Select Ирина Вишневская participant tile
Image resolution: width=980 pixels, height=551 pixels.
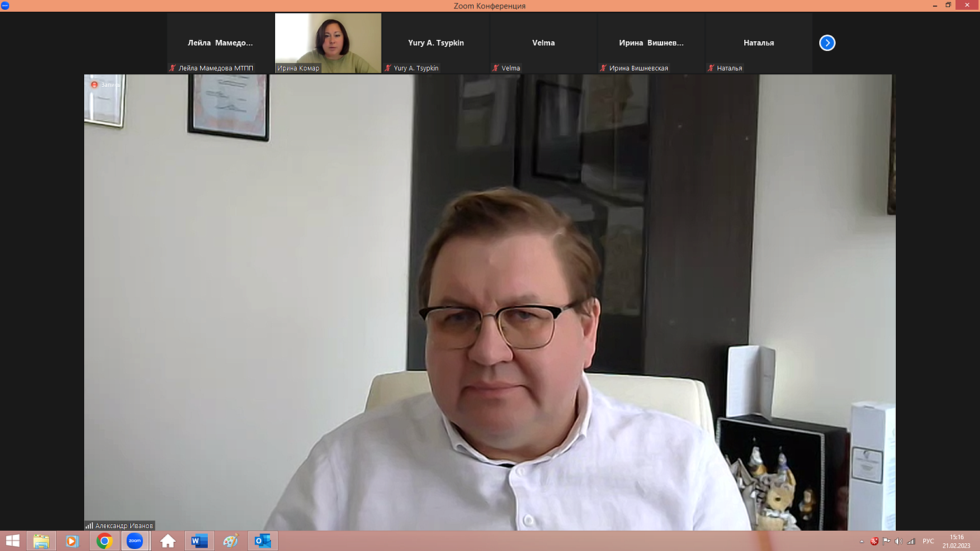tap(651, 43)
